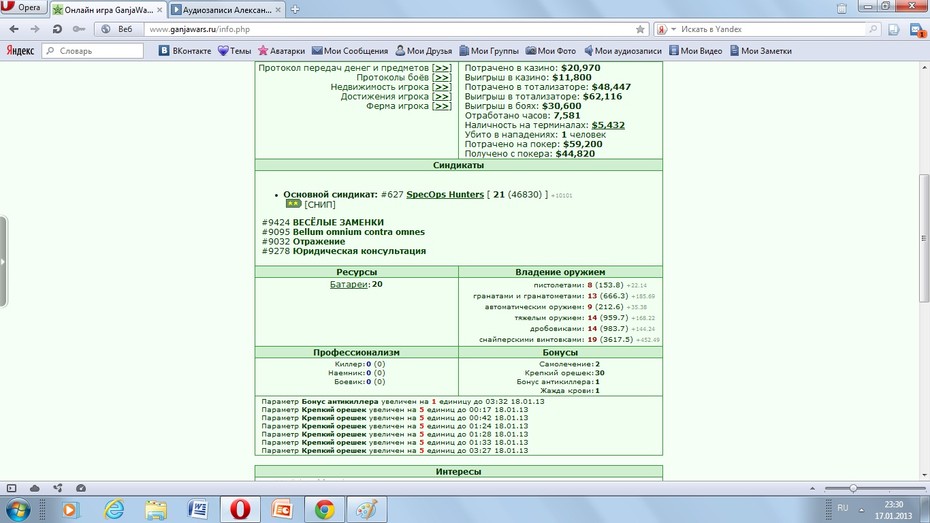Open Opera Unite share icon
The width and height of the screenshot is (930, 523).
coord(58,488)
